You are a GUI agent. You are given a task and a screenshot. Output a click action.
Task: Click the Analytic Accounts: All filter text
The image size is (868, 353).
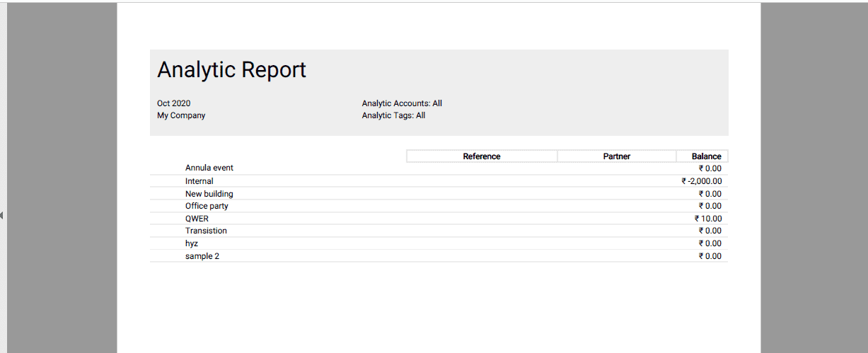click(x=402, y=103)
